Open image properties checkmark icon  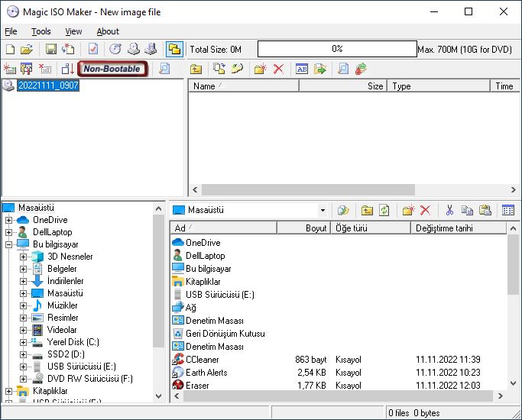tap(93, 50)
